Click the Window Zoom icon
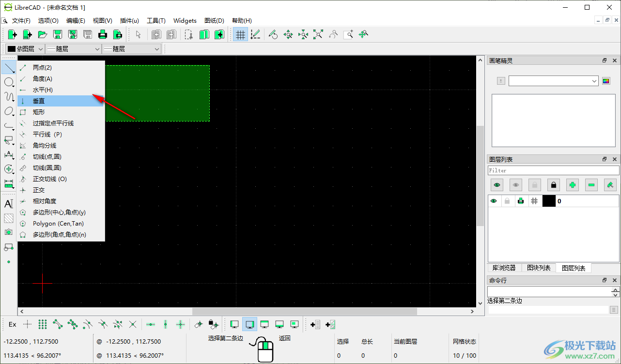Screen dimensions: 621x364 [x=348, y=34]
